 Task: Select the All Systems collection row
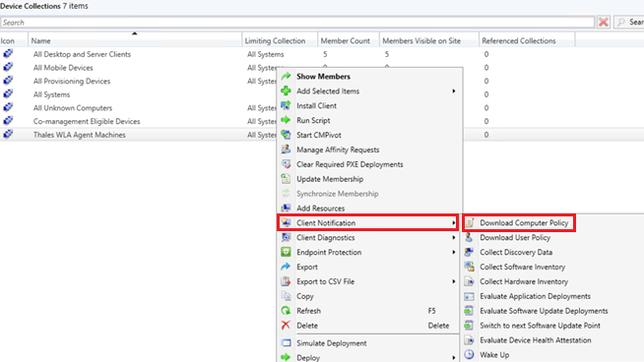click(x=52, y=94)
